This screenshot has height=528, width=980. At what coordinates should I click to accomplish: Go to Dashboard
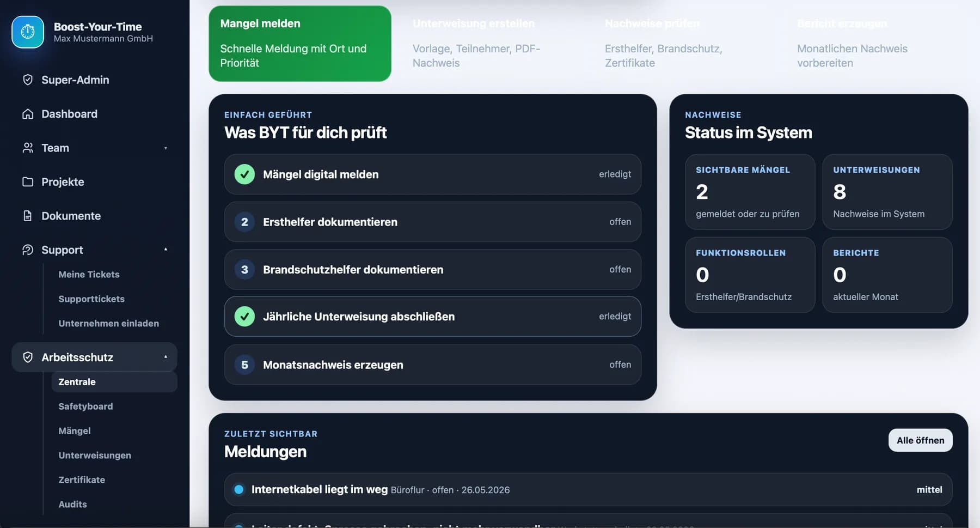[94, 114]
